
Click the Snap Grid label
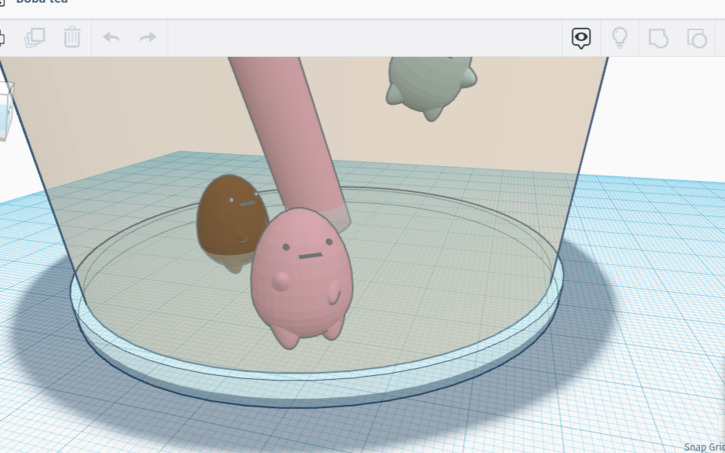(x=704, y=447)
